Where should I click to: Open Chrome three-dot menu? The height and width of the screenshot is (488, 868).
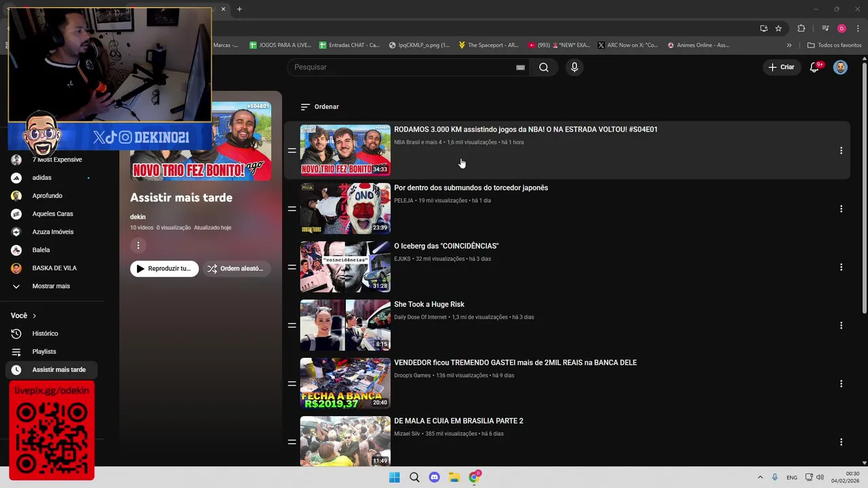click(x=858, y=28)
